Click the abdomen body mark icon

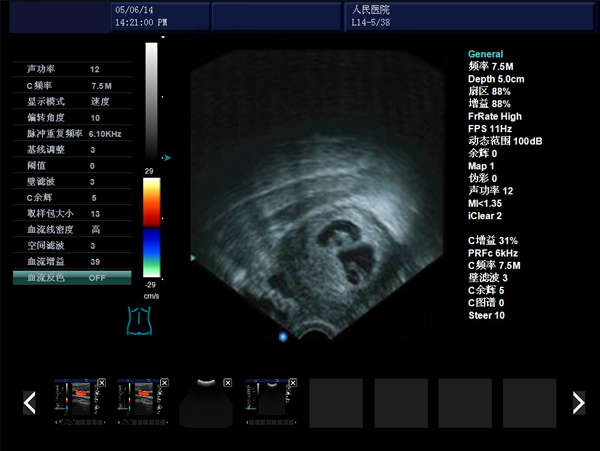pyautogui.click(x=138, y=321)
